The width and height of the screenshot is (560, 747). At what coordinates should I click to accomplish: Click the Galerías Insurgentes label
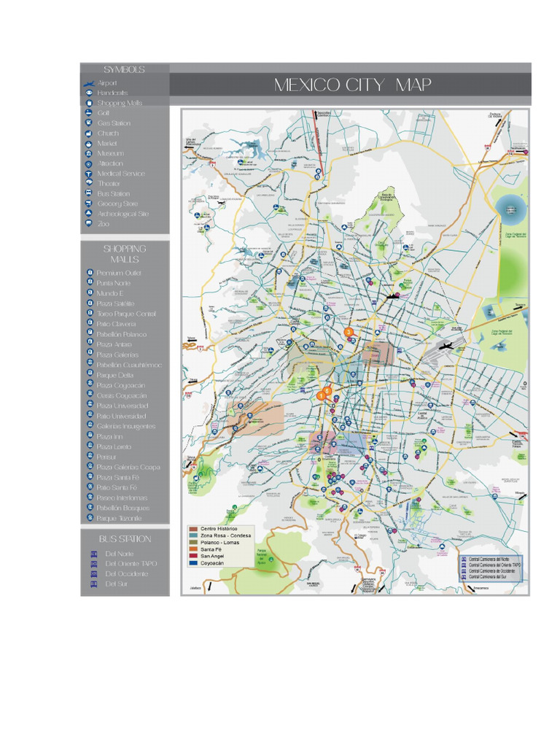coord(126,426)
